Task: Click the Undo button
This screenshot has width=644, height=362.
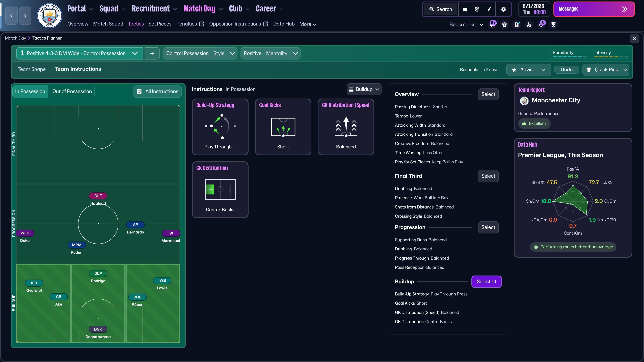Action: [566, 70]
